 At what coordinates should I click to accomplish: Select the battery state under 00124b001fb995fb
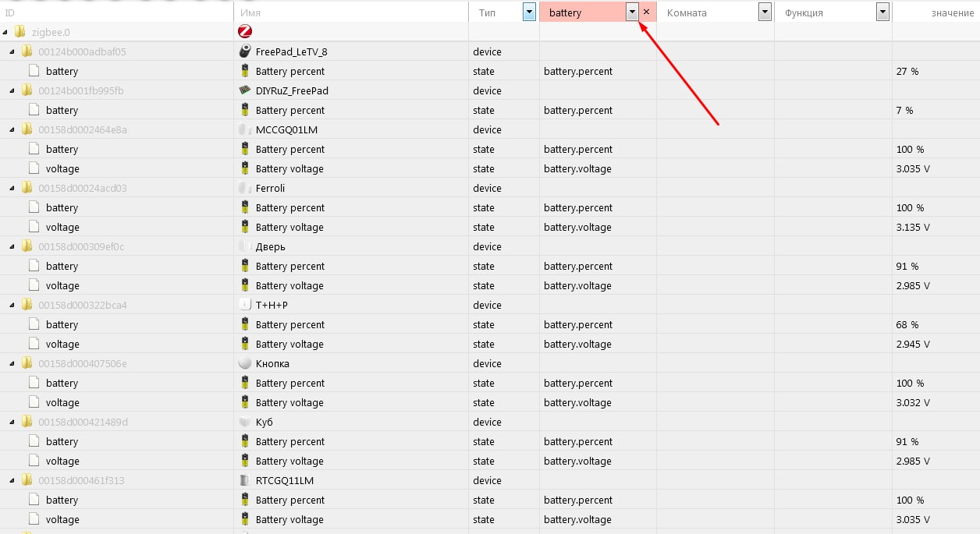coord(62,110)
